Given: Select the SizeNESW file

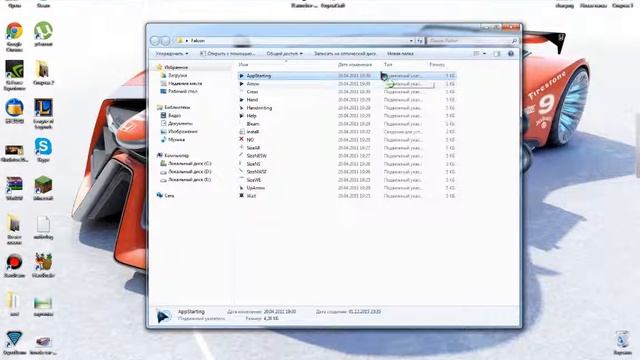Looking at the screenshot, I should [x=347, y=156].
